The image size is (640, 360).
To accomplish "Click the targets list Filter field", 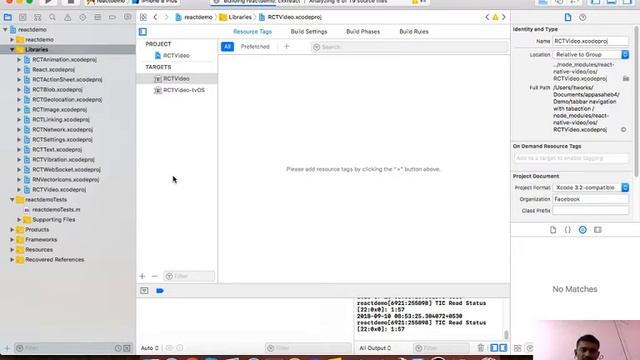I will (x=189, y=276).
